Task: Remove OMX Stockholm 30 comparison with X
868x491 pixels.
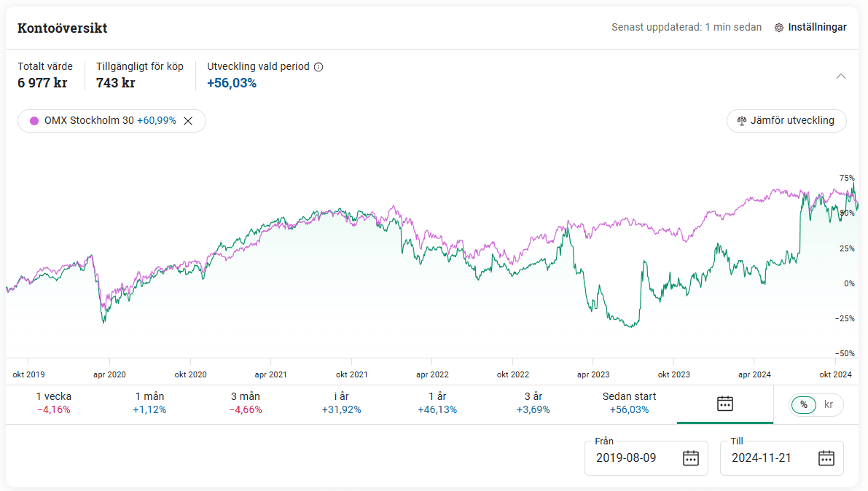Action: pyautogui.click(x=188, y=121)
